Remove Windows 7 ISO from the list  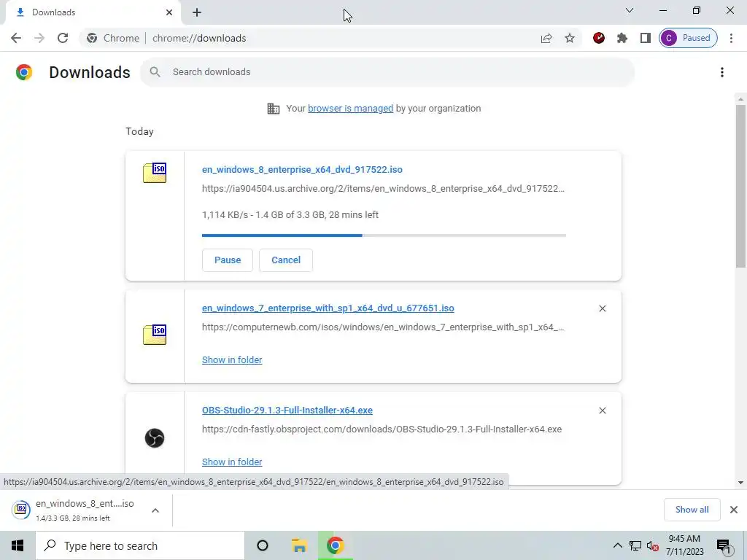pos(603,308)
